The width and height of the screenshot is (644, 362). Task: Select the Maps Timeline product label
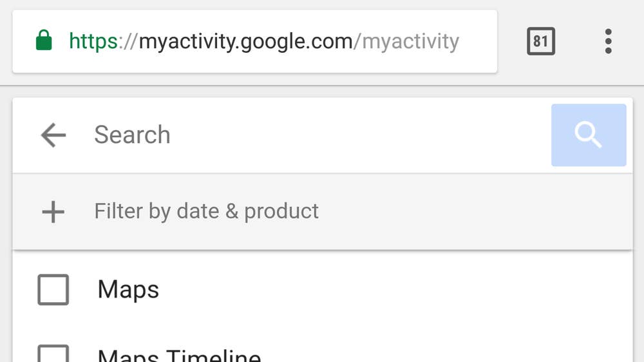179,355
